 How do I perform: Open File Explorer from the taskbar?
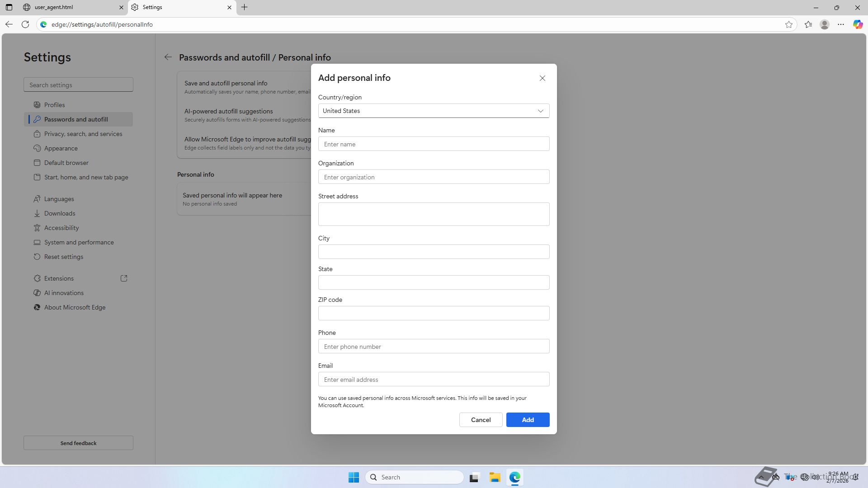pyautogui.click(x=495, y=477)
